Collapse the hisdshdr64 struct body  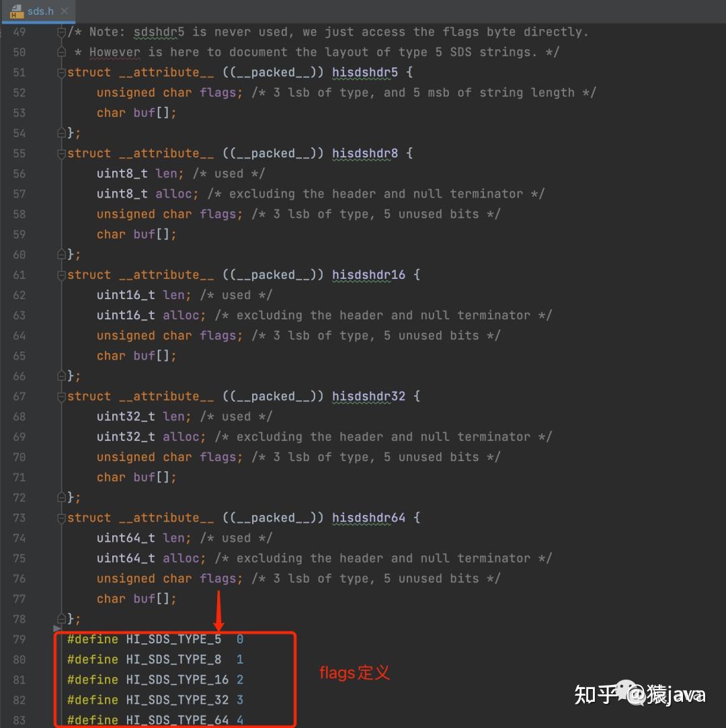[x=61, y=518]
